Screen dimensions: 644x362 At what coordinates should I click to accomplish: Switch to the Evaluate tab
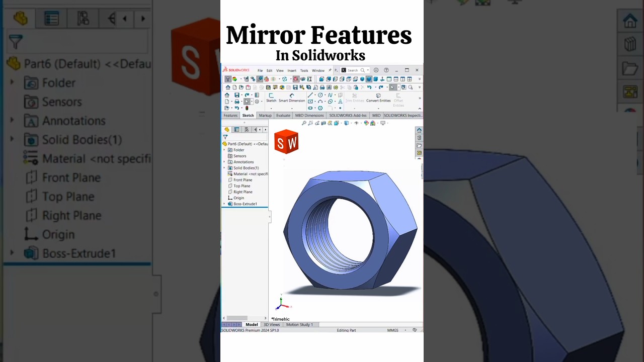283,115
